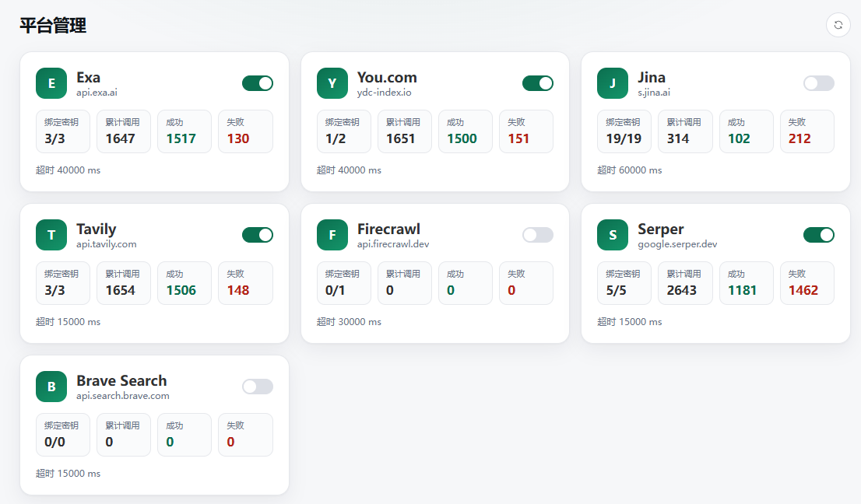The height and width of the screenshot is (504, 861).
Task: Disable the You.com platform toggle
Action: point(538,83)
